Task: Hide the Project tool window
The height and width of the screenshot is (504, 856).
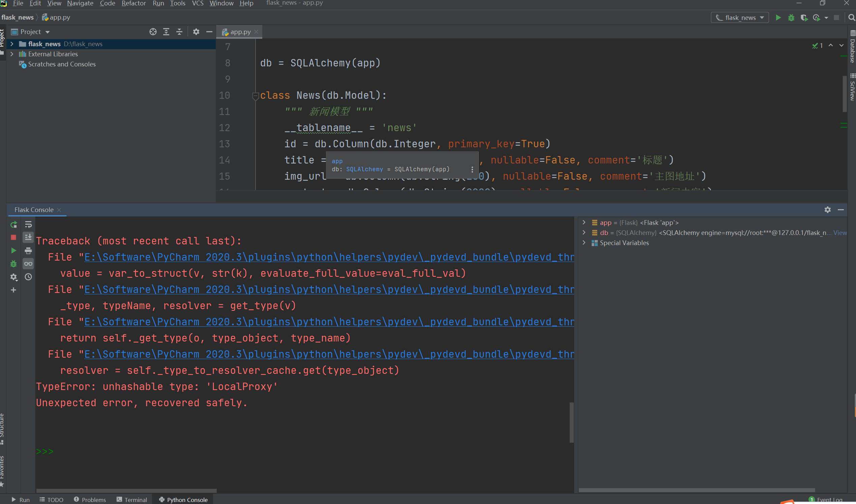Action: click(209, 32)
